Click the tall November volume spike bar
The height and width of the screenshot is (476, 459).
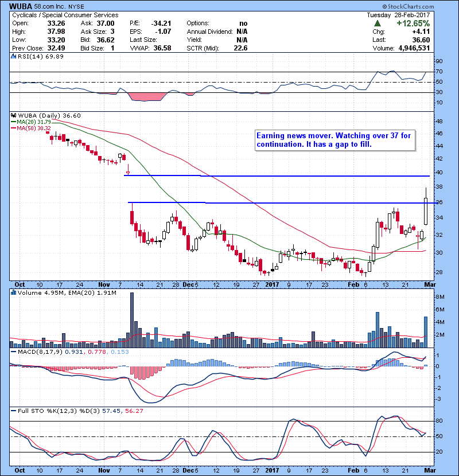[x=132, y=320]
